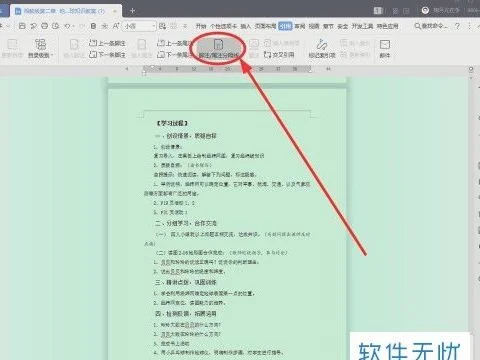Expand the font size dropdown arrow
This screenshot has width=480, height=360.
(153, 26)
